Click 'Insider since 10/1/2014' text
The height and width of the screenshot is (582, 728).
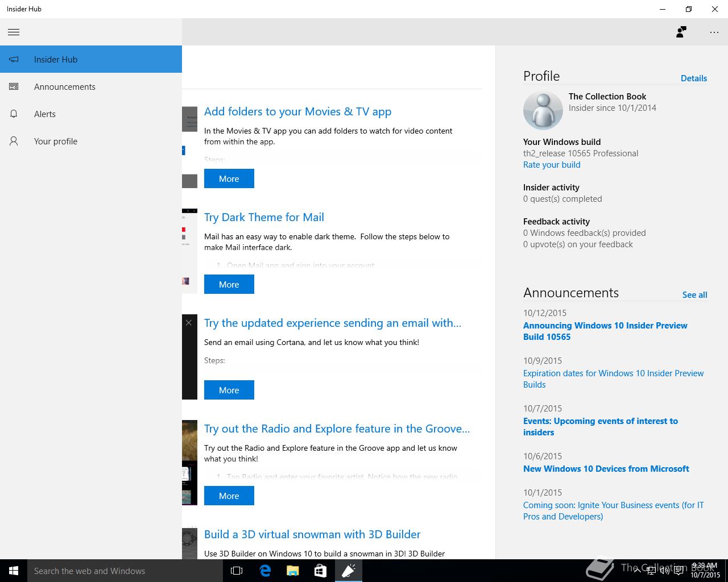point(613,108)
